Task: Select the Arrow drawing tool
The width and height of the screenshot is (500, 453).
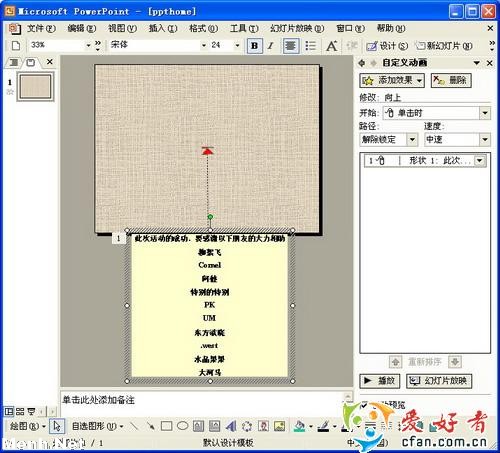Action: [x=150, y=426]
